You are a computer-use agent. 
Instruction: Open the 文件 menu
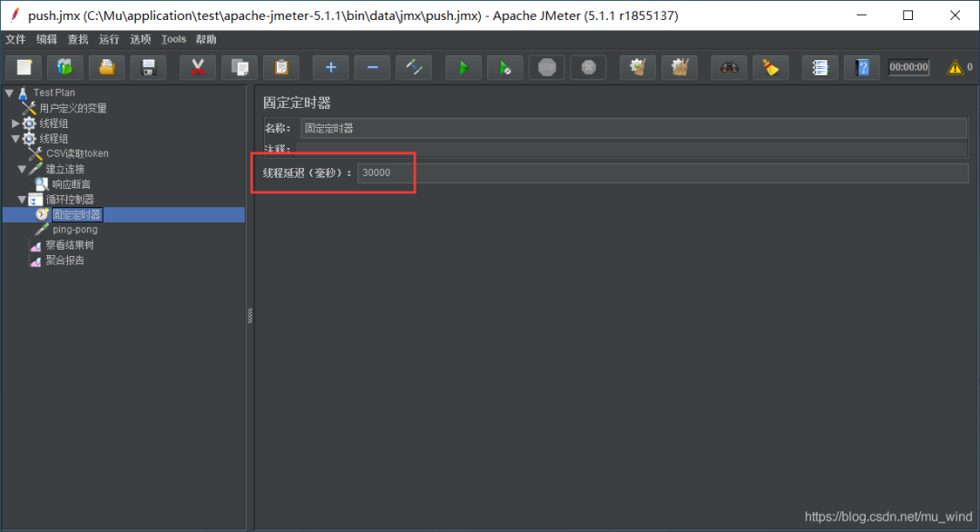[15, 39]
